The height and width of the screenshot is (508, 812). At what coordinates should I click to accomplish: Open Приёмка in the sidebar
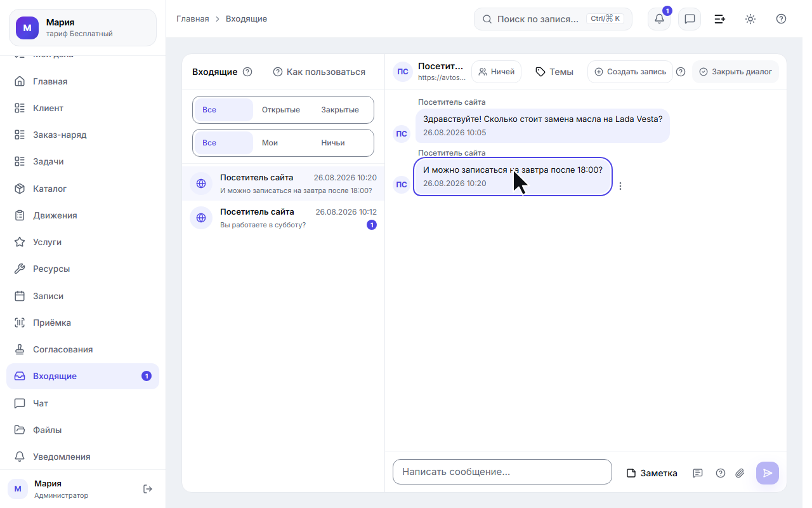click(82, 323)
